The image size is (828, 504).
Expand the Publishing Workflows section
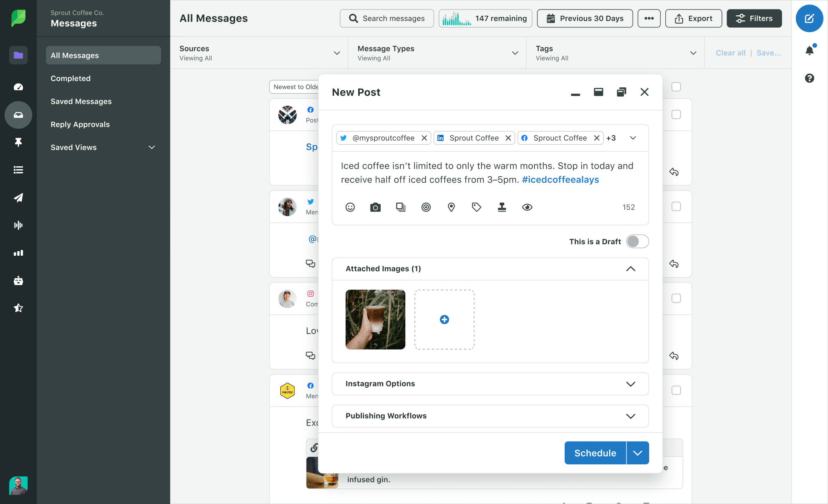pyautogui.click(x=631, y=415)
